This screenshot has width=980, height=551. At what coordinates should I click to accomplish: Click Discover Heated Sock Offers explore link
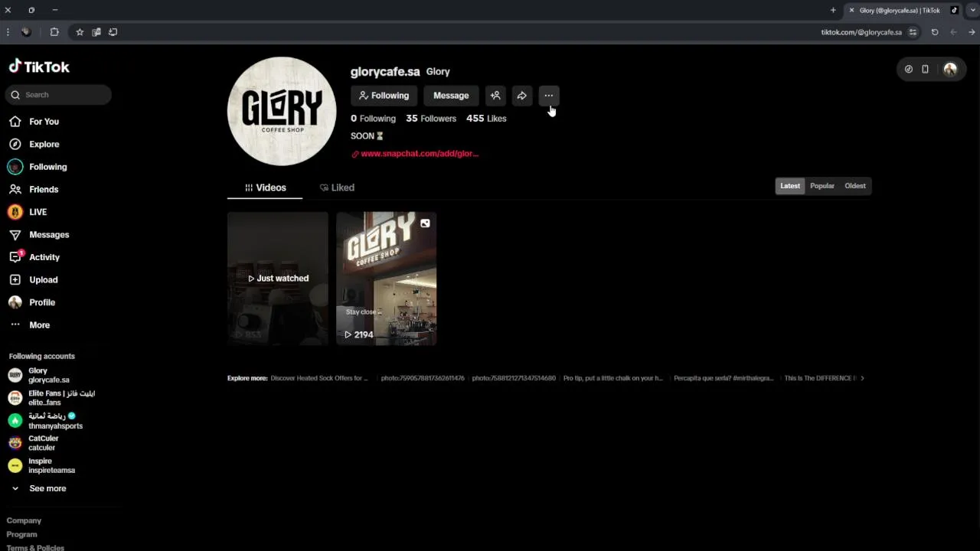coord(319,378)
